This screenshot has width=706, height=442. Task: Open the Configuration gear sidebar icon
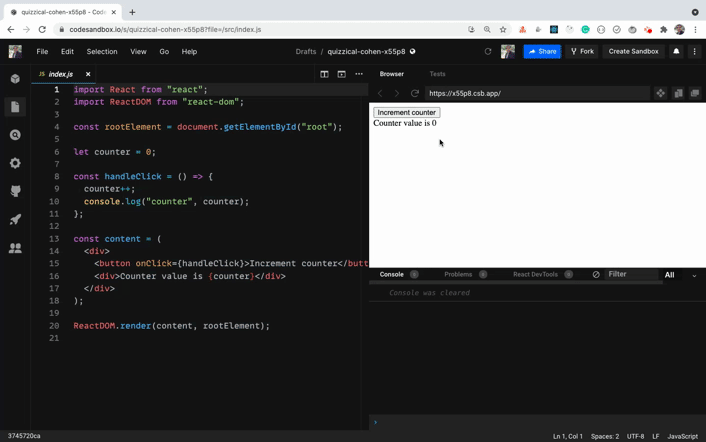tap(15, 163)
